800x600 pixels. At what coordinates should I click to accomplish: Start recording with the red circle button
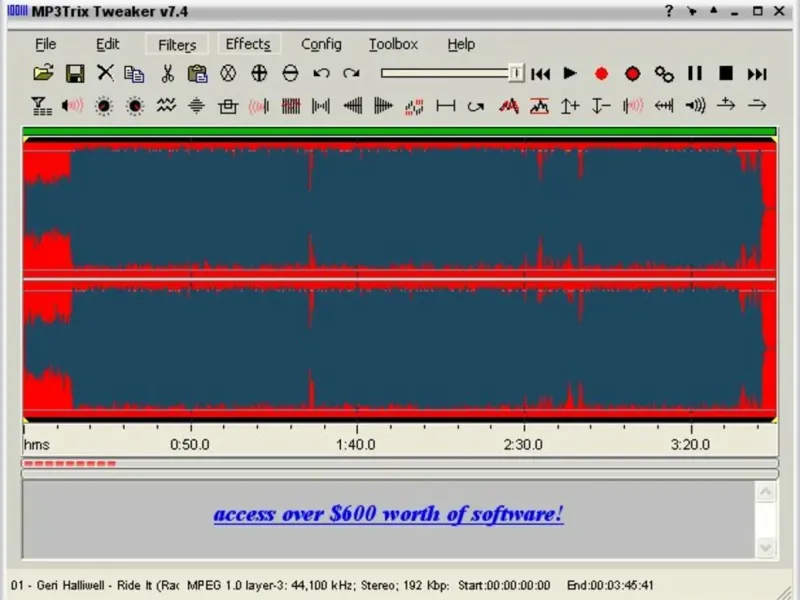point(602,74)
